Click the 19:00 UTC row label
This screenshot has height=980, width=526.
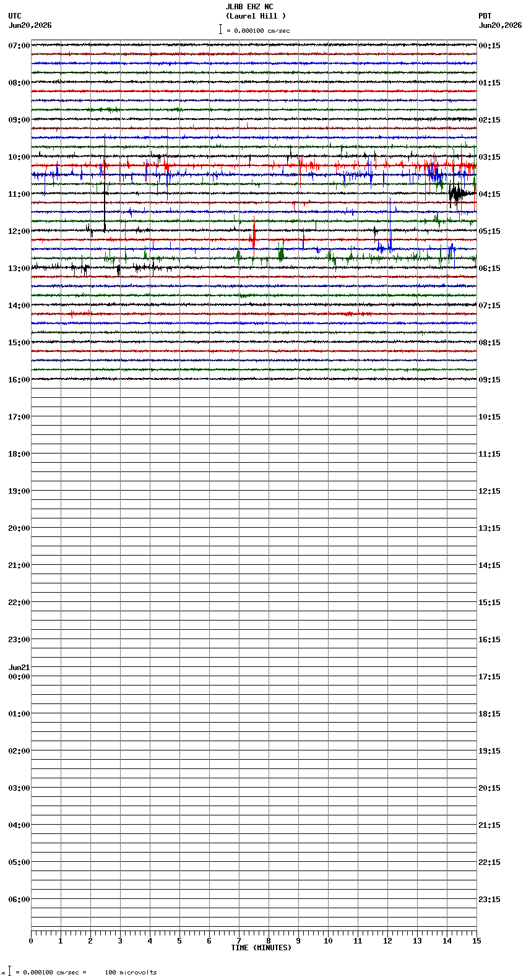(x=19, y=491)
